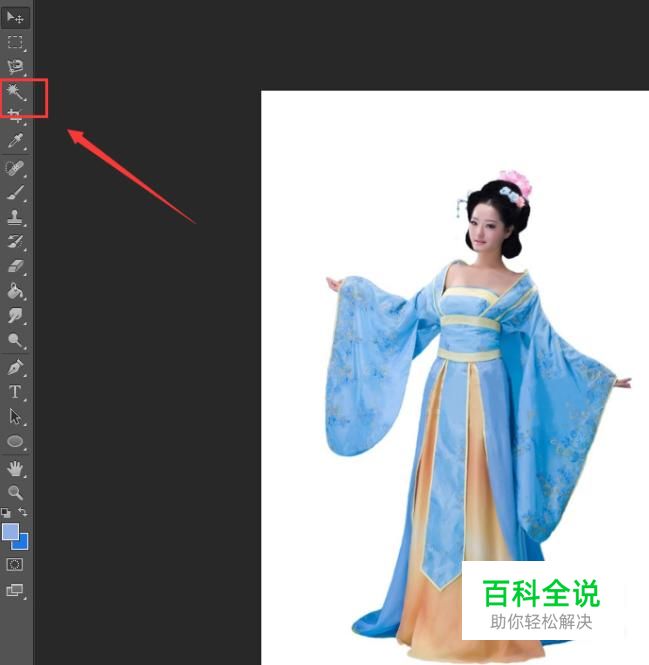Toggle Quick Mask mode
Image resolution: width=649 pixels, height=665 pixels.
[15, 564]
